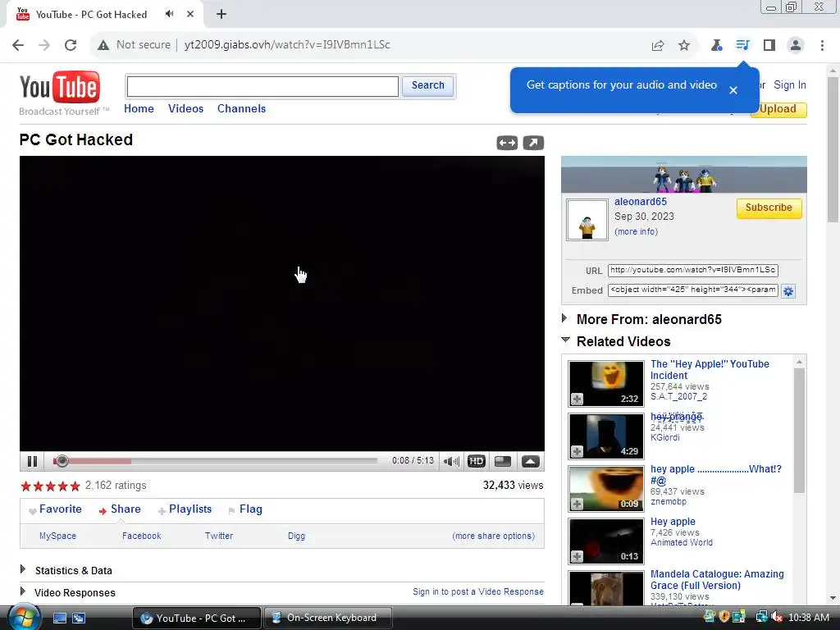Add Animated World Hey apple to queue

pos(577,557)
